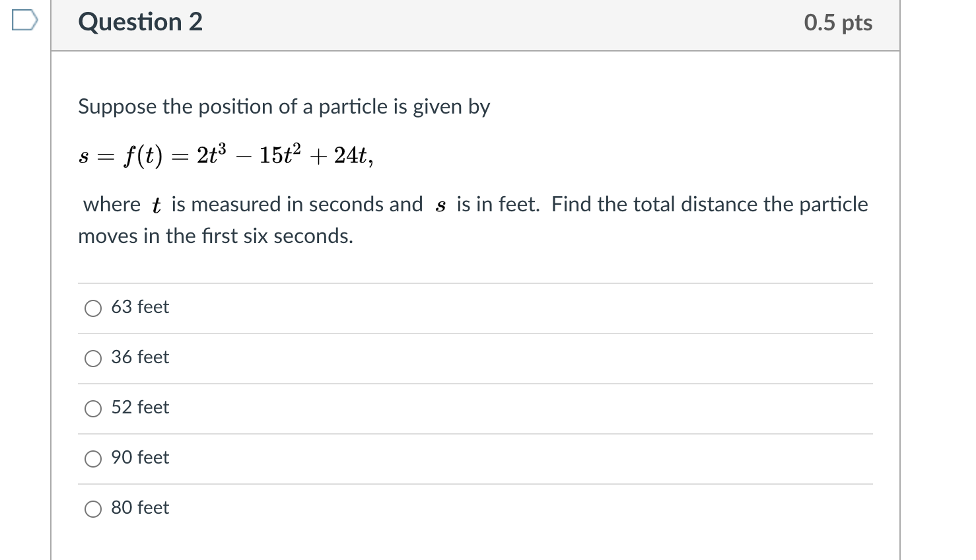Select the 63 feet answer option
This screenshot has height=560, width=976.
[93, 308]
